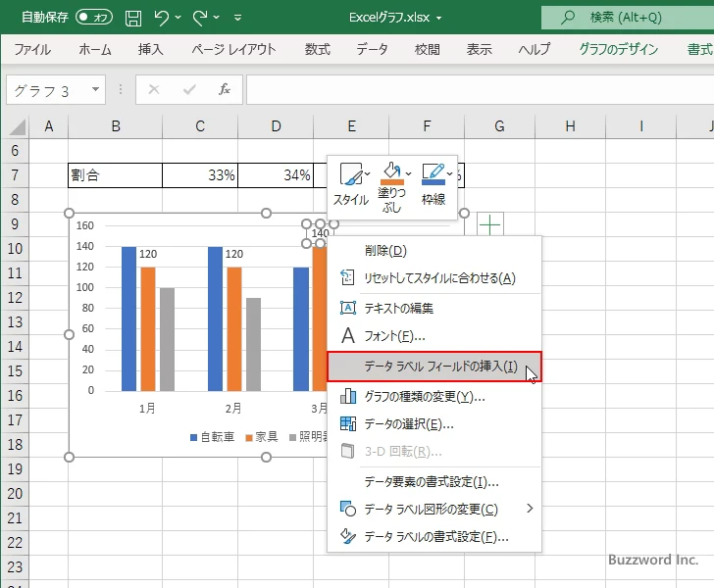
Task: Open the グラフのデザイン tab
Action: (619, 49)
